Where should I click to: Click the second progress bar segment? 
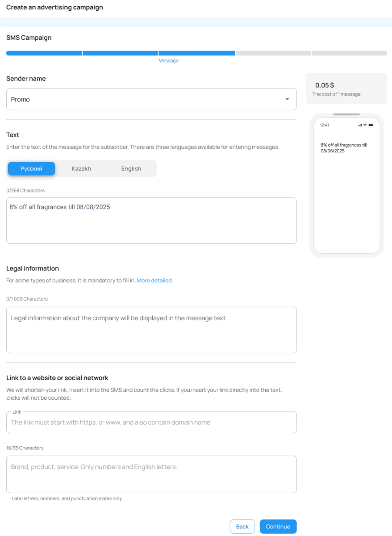(x=120, y=53)
